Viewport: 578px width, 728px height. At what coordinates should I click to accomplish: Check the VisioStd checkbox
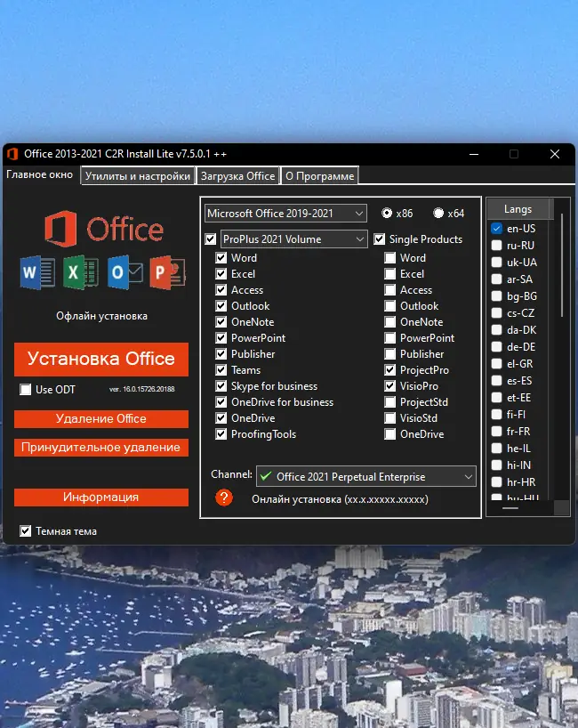click(x=390, y=418)
